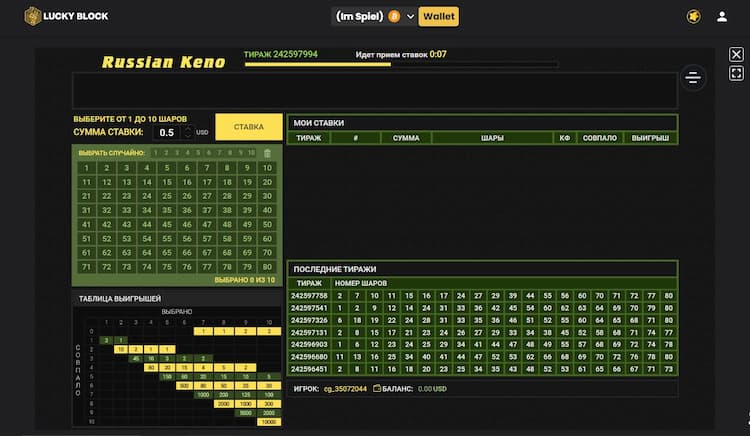This screenshot has height=436, width=750.
Task: Place the bet with the СТАВКА button
Action: coord(249,127)
